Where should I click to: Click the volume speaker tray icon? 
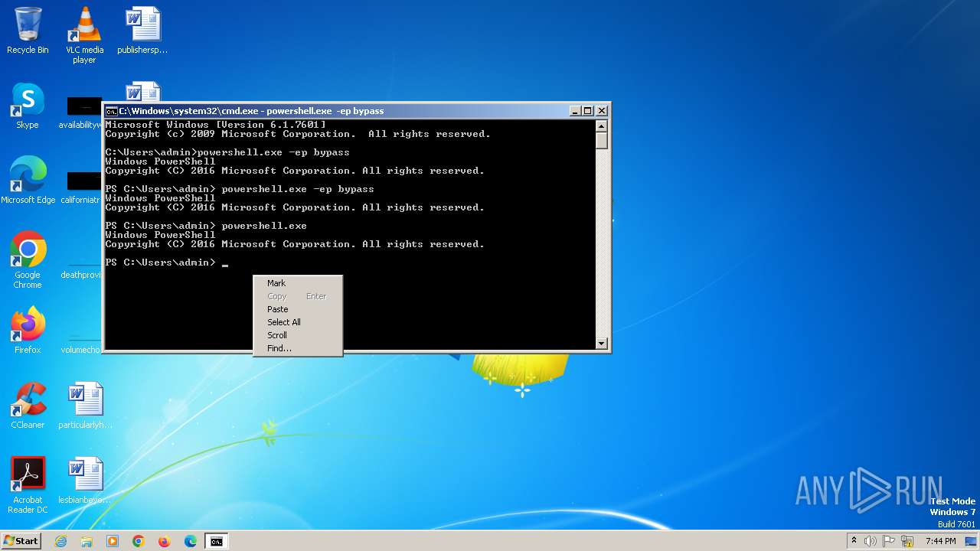(x=871, y=541)
